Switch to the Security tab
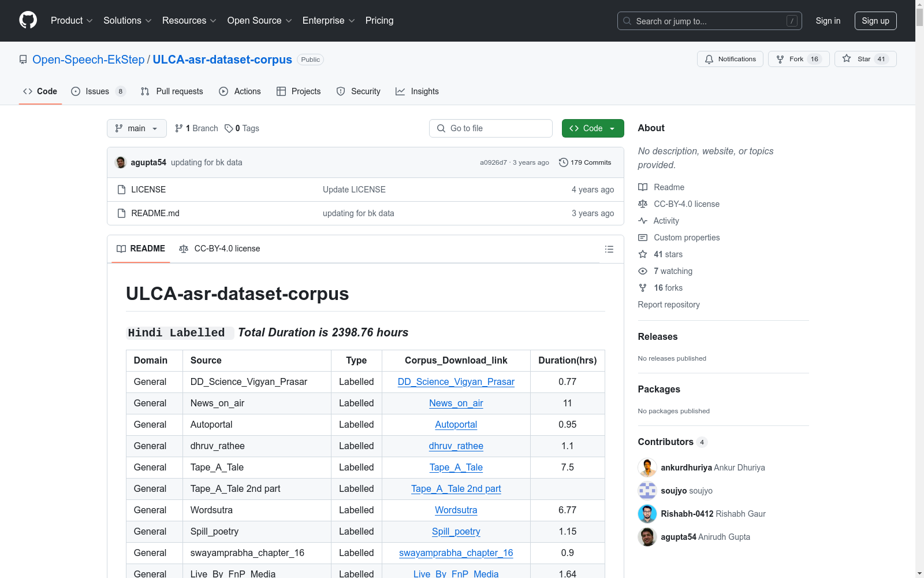 pyautogui.click(x=358, y=91)
